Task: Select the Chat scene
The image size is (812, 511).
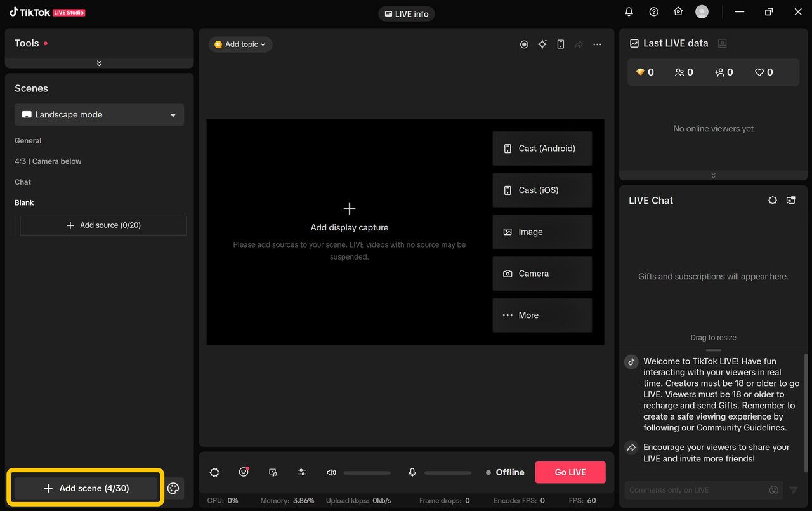Action: pyautogui.click(x=23, y=182)
